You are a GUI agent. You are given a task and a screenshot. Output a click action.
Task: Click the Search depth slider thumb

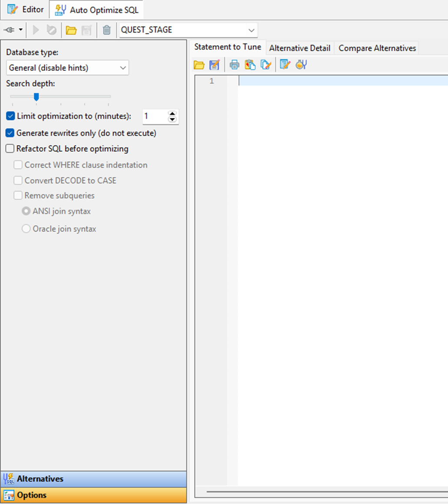(37, 97)
